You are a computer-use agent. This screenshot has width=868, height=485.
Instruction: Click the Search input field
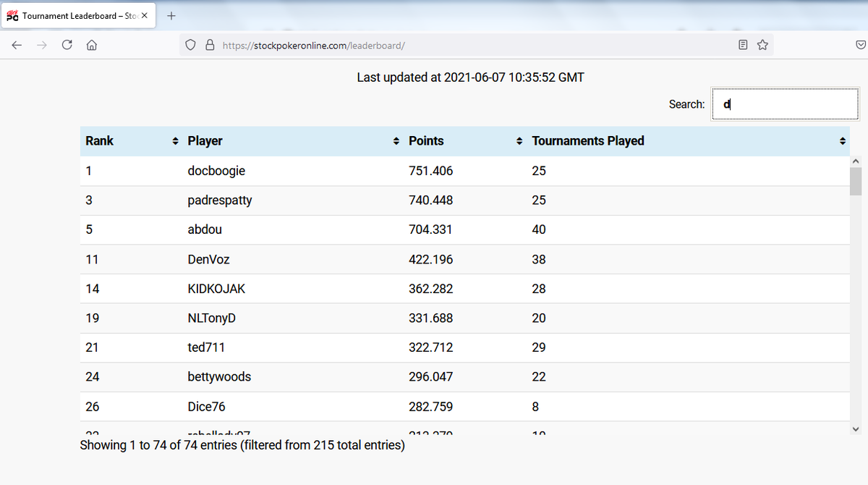tap(785, 104)
